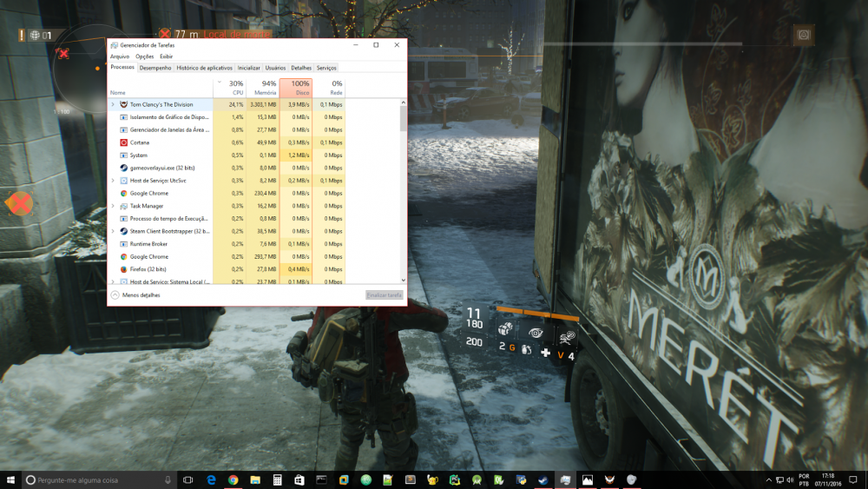
Task: Open the Opções menu
Action: pyautogui.click(x=144, y=56)
